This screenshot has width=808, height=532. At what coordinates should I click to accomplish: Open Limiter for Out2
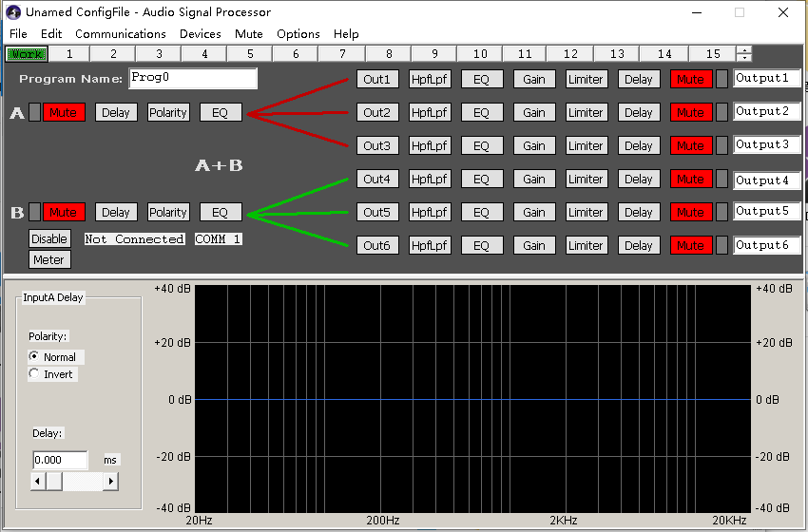586,112
